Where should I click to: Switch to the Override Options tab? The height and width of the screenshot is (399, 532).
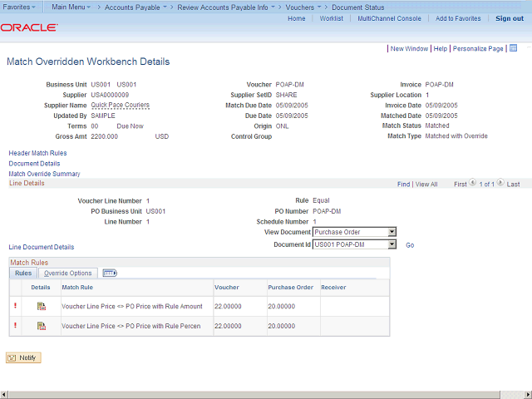tap(68, 273)
